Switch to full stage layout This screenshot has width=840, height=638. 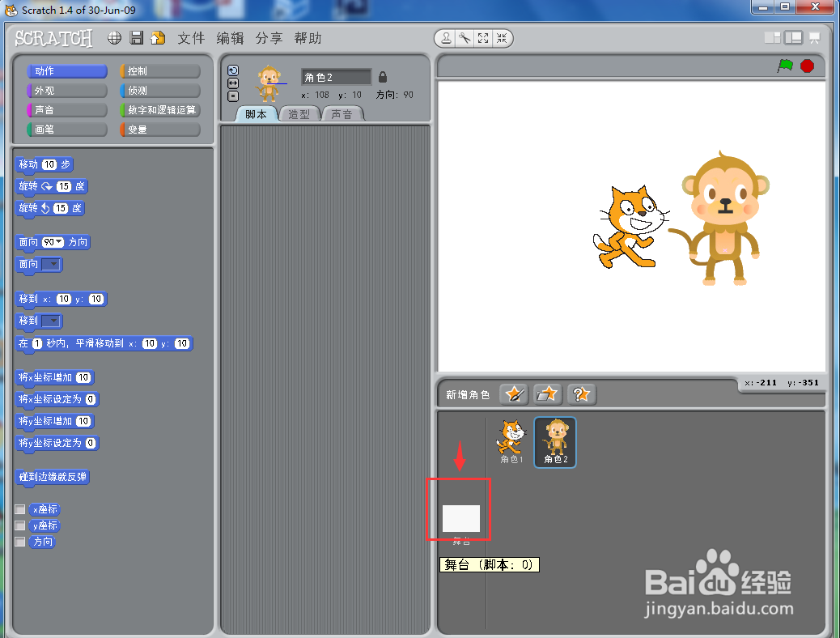coord(793,37)
